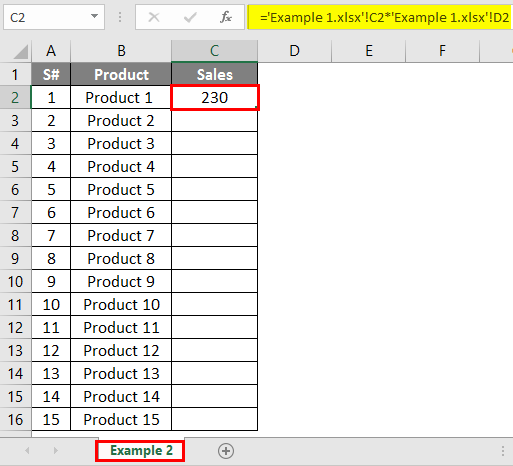
Task: Select column E header
Action: (369, 51)
